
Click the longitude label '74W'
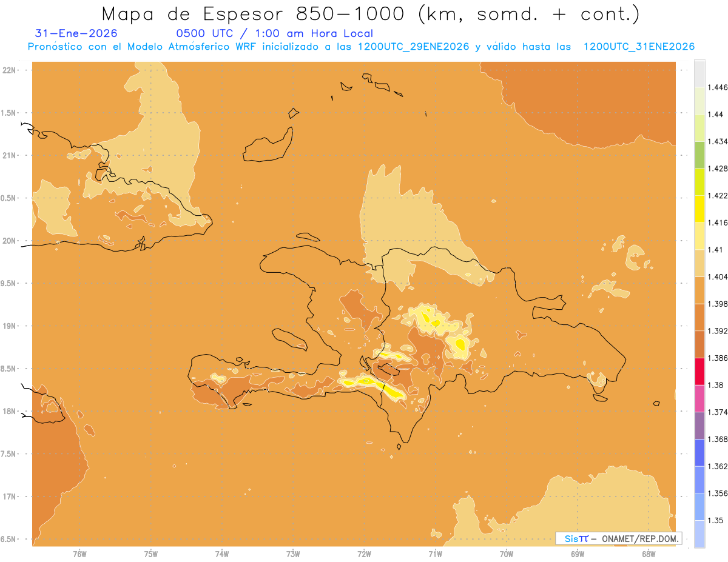coord(222,555)
